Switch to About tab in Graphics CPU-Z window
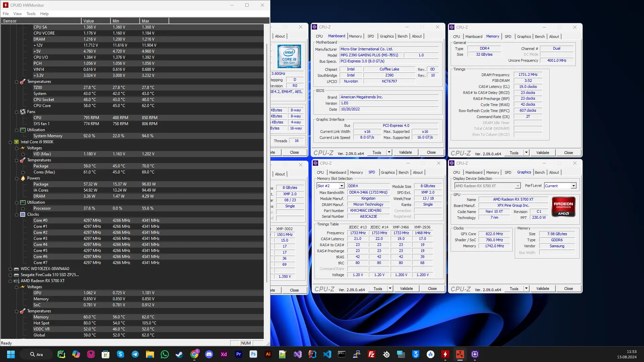This screenshot has height=362, width=644. point(554,172)
